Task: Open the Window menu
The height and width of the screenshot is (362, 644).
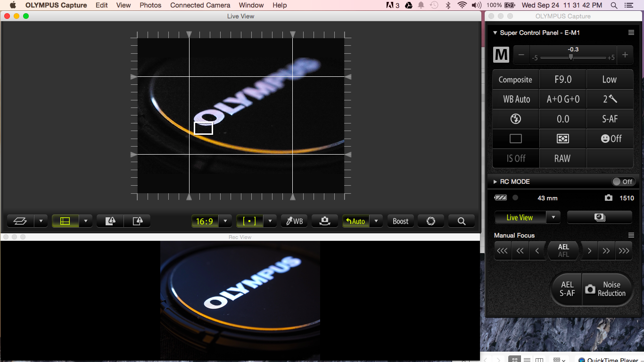Action: point(251,5)
